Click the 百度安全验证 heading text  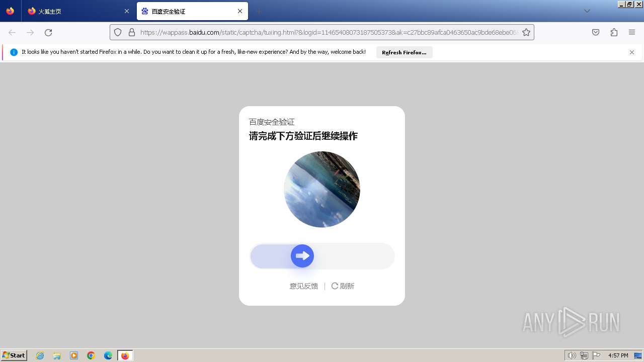(x=272, y=122)
